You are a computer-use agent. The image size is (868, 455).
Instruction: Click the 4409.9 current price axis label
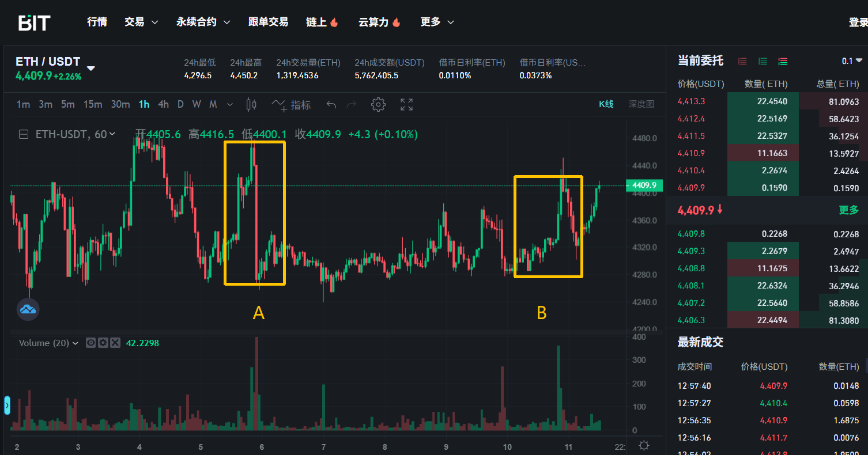click(x=644, y=185)
